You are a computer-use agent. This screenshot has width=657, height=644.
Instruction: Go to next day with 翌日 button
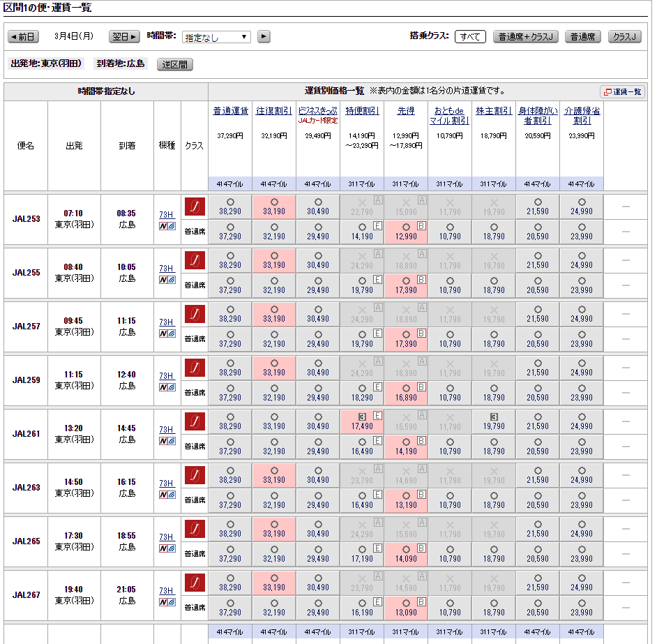124,37
